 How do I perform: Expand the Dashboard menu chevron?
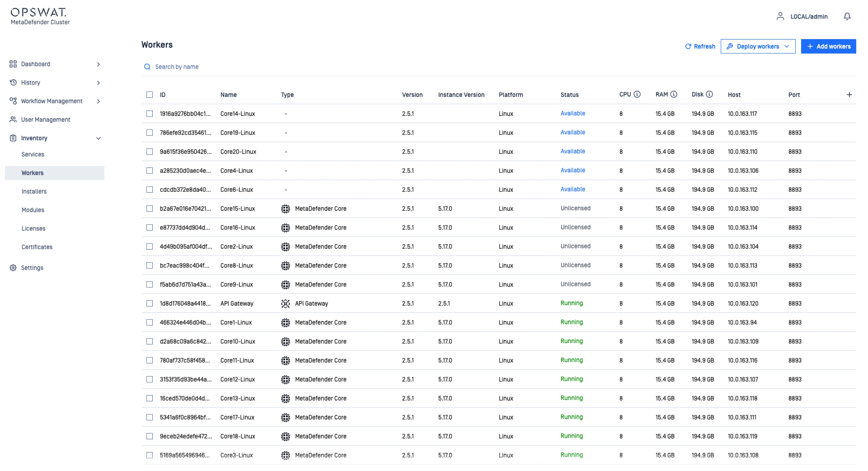(x=98, y=64)
